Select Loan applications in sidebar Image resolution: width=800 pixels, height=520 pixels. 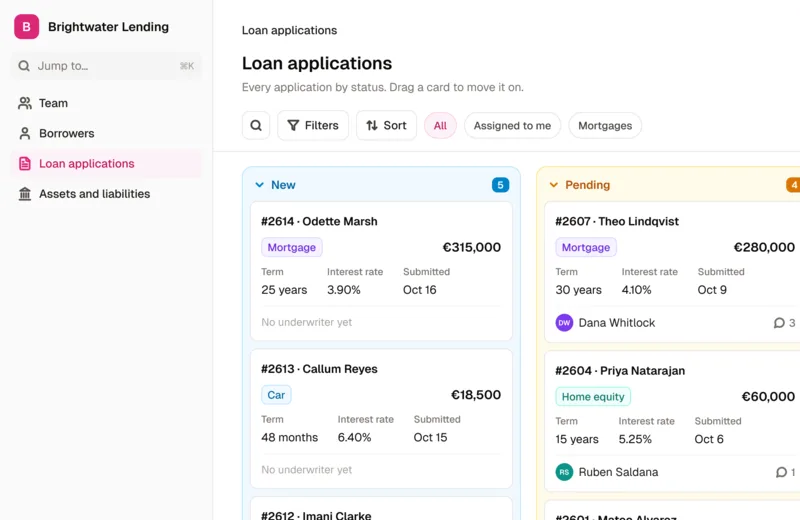106,163
